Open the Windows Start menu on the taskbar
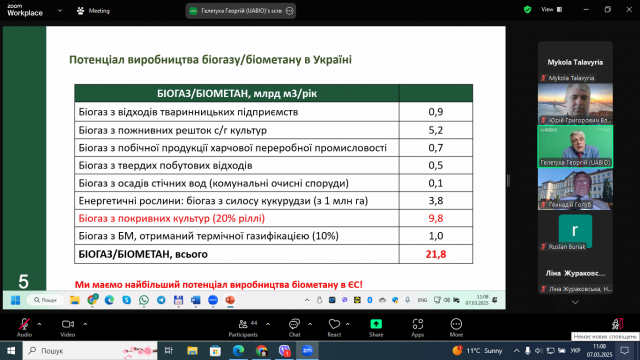The height and width of the screenshot is (360, 640). [11, 351]
